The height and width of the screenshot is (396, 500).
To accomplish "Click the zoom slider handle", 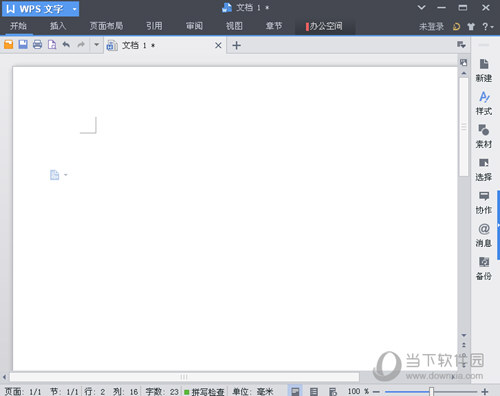I will 431,391.
